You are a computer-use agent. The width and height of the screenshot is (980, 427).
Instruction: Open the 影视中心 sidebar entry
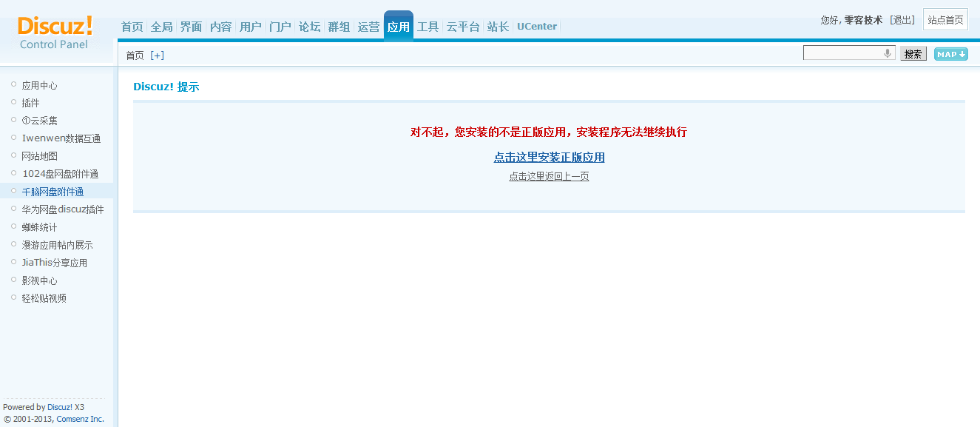38,280
